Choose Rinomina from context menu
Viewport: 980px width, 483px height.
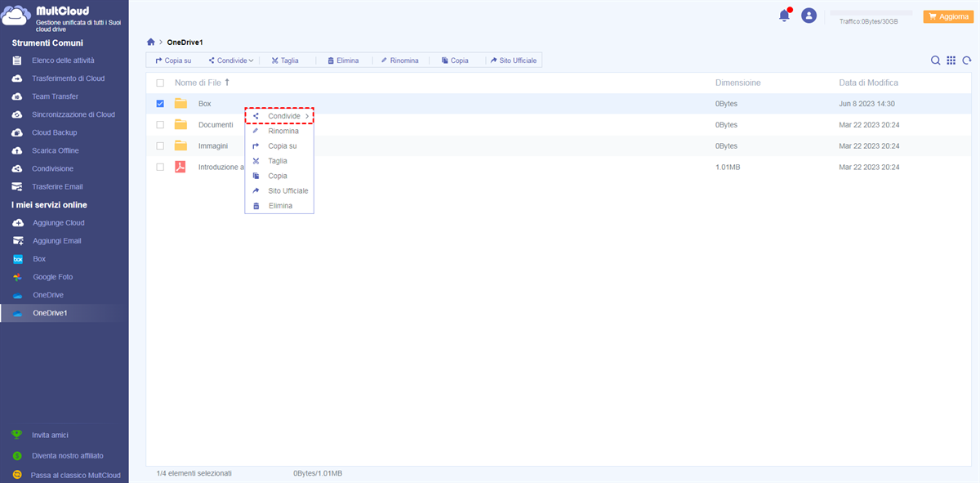pos(283,131)
